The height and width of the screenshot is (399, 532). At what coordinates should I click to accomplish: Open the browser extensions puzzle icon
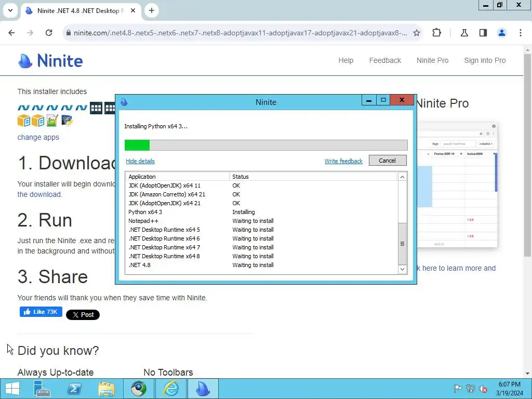436,33
